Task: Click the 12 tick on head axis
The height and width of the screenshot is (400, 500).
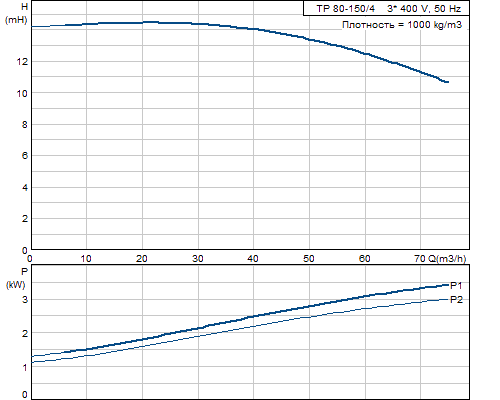Action: (22, 62)
